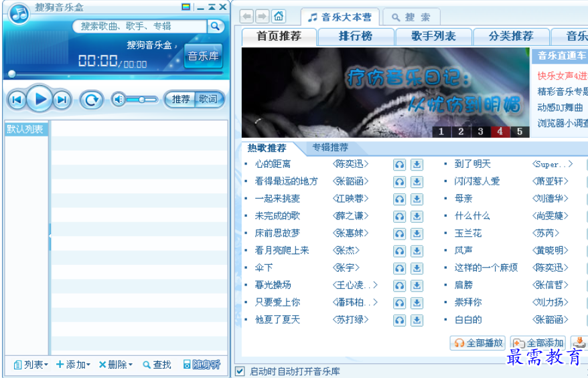This screenshot has width=588, height=378.
Task: Download 看得最远的地方 via download icon
Action: (417, 182)
